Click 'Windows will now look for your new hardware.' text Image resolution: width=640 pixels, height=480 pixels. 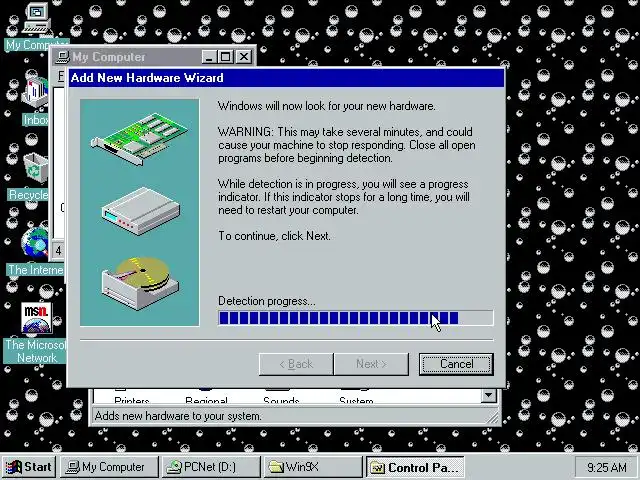click(x=327, y=106)
